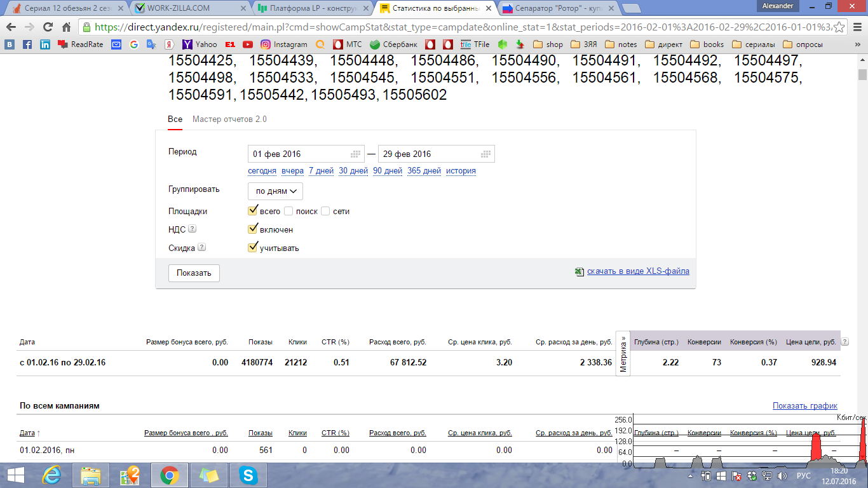Go back to previous page
Screen dimensions: 868x488
coord(11,27)
